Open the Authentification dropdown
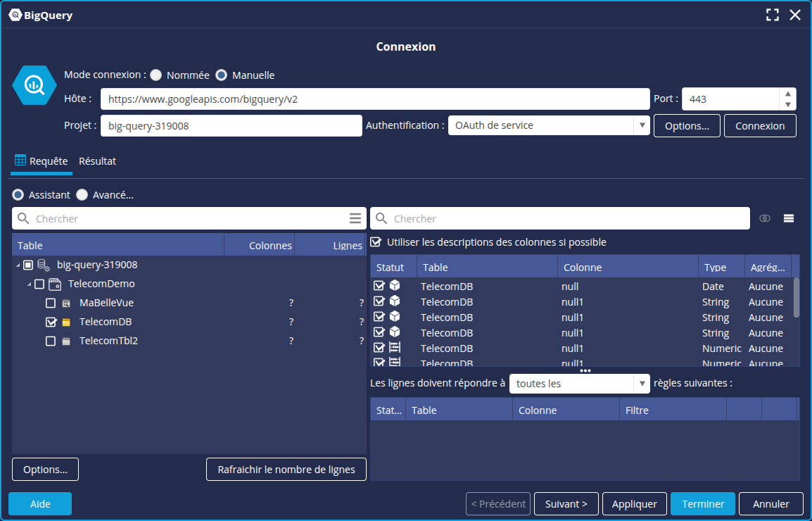The height and width of the screenshot is (521, 812). 641,125
